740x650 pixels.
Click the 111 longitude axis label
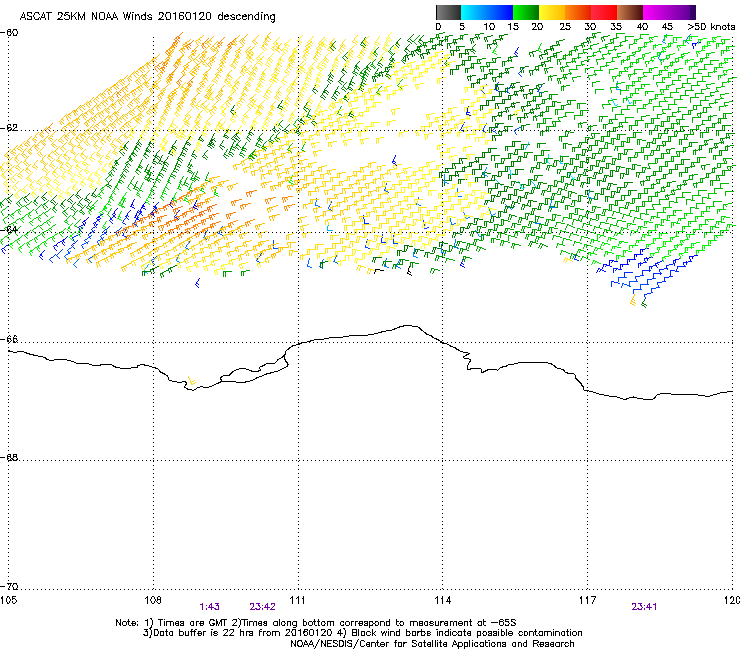[297, 599]
